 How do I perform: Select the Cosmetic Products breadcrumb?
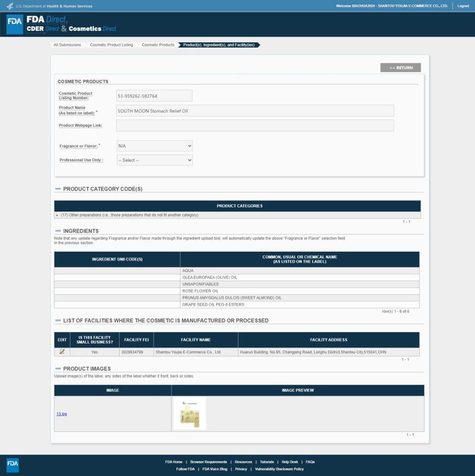[158, 45]
